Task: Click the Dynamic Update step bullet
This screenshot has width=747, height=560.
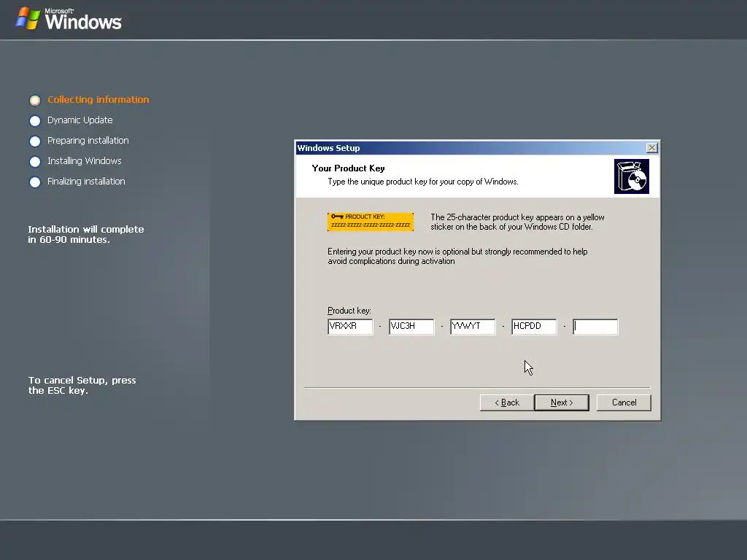Action: (x=35, y=120)
